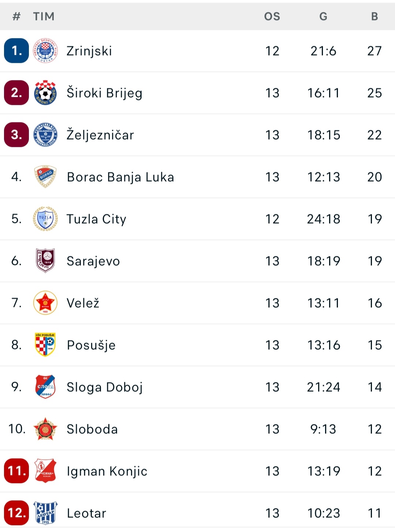This screenshot has height=532, width=395.
Task: Tap the Posušje checkered crest
Action: pyautogui.click(x=45, y=345)
